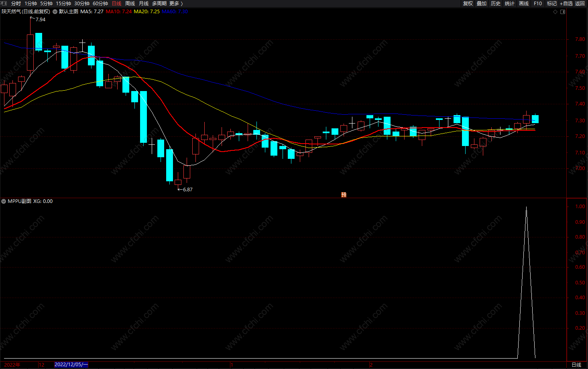
Task: Click the yellow MA20: 7.25 label
Action: pyautogui.click(x=147, y=12)
